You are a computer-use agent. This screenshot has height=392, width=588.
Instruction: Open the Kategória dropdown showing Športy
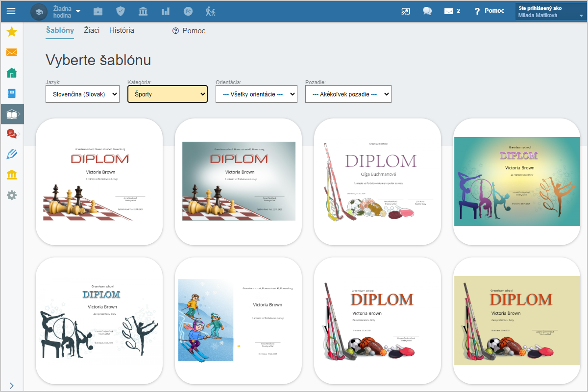168,94
